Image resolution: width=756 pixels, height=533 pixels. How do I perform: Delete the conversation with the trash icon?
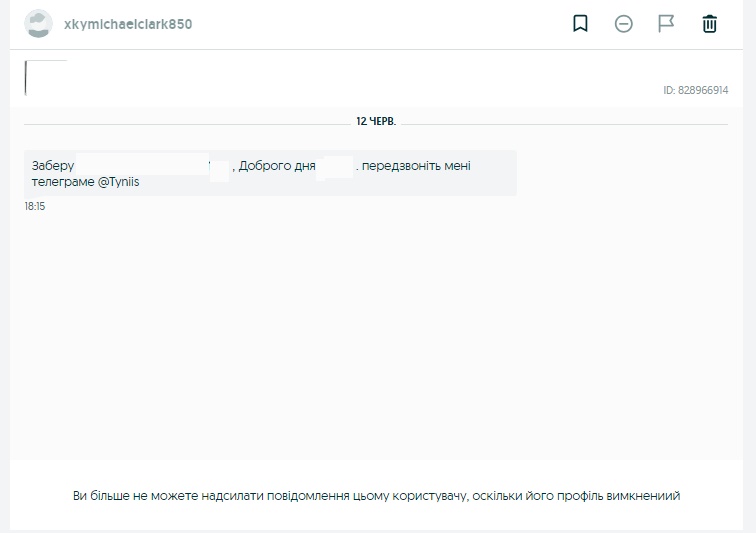pyautogui.click(x=709, y=24)
